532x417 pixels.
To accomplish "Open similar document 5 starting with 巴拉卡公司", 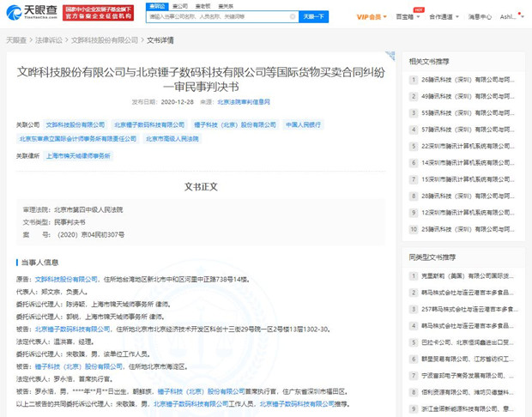I will coord(463,342).
